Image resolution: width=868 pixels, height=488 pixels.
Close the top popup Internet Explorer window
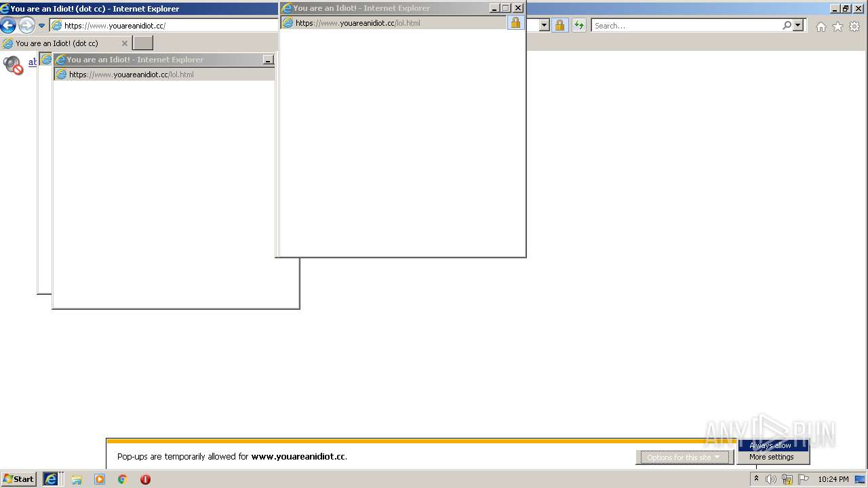[518, 8]
